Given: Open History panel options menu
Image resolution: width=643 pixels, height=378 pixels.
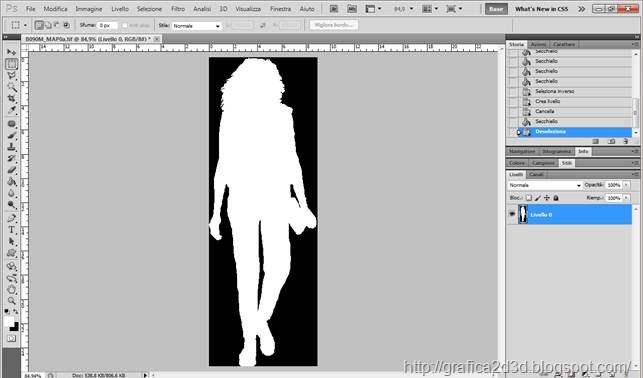Looking at the screenshot, I should pyautogui.click(x=635, y=44).
